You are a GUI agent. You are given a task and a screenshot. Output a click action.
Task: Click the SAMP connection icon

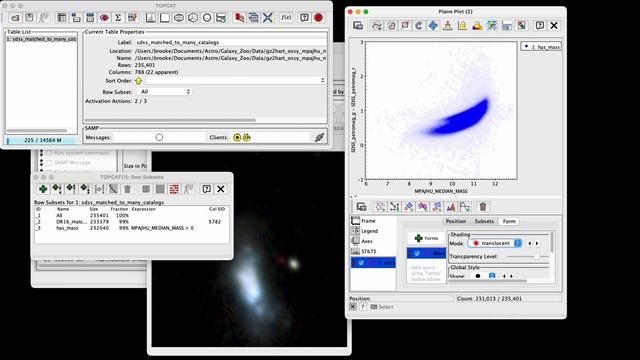[x=319, y=138]
